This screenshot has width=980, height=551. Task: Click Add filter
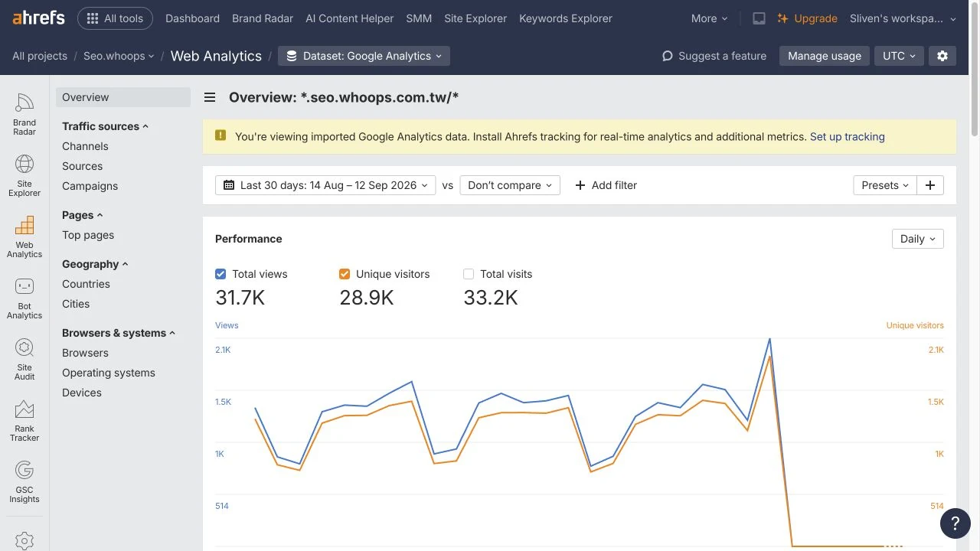tap(606, 185)
